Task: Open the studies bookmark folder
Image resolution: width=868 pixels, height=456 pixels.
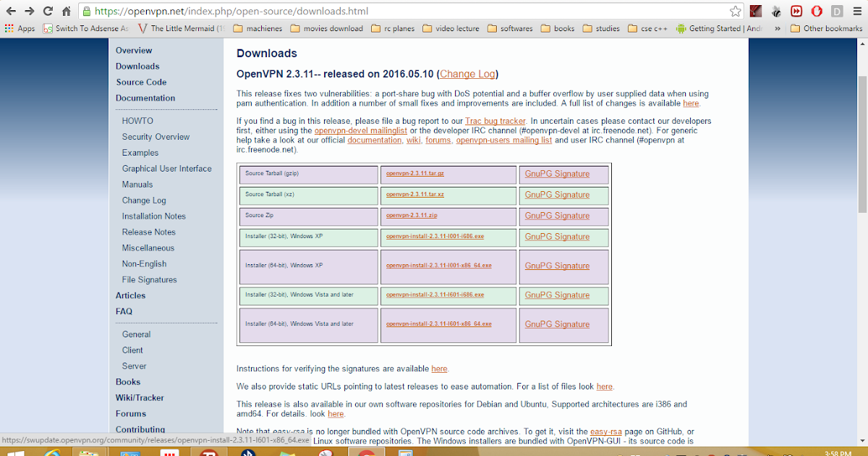Action: pyautogui.click(x=601, y=29)
